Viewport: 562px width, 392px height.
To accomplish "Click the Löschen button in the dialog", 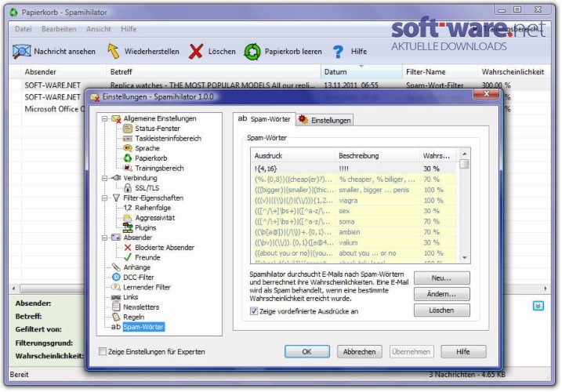I will tap(441, 310).
